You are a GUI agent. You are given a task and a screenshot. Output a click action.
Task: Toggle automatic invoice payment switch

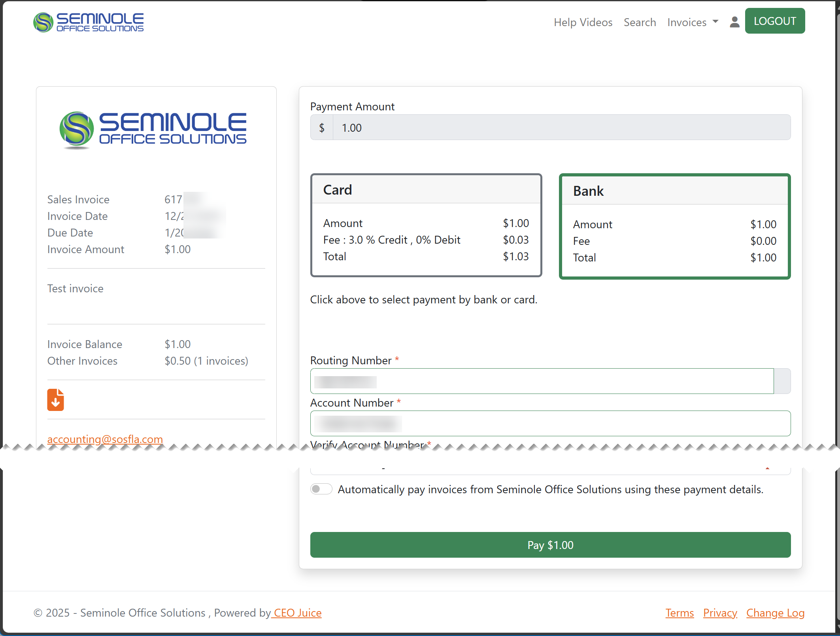point(321,489)
